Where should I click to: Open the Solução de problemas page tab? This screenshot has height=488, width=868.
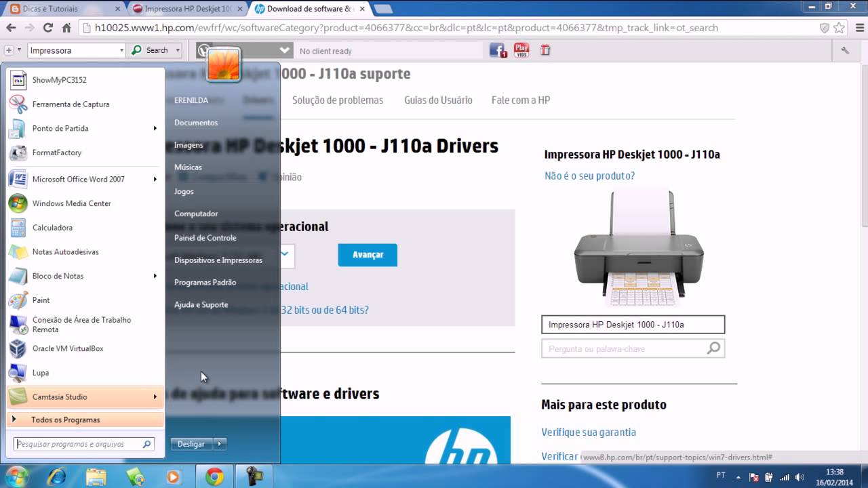pyautogui.click(x=338, y=100)
